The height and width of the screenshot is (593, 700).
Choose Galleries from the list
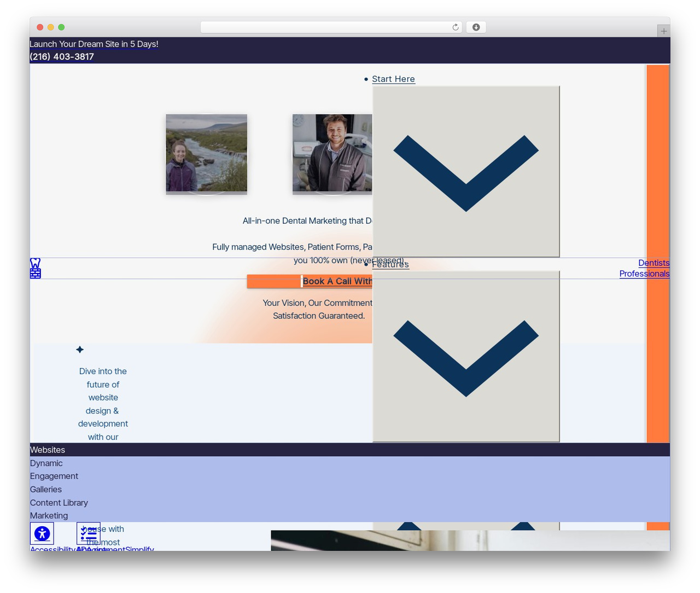pyautogui.click(x=46, y=490)
